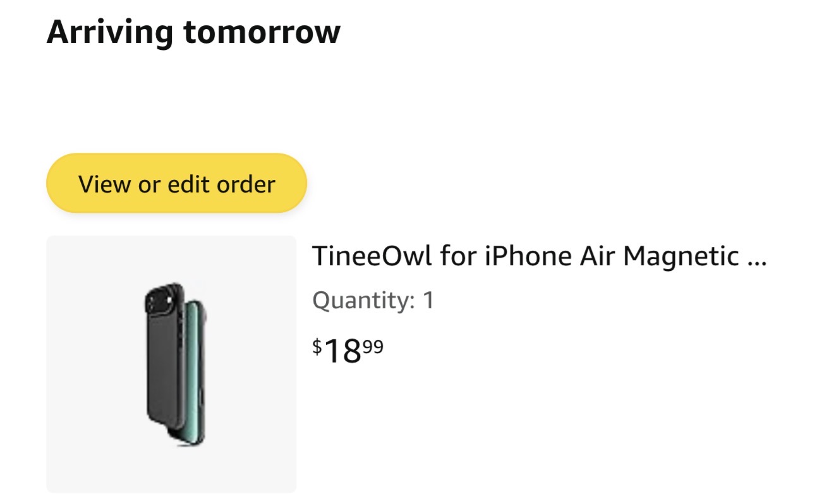Click the TineeOwl brand name
The height and width of the screenshot is (504, 817).
point(372,256)
